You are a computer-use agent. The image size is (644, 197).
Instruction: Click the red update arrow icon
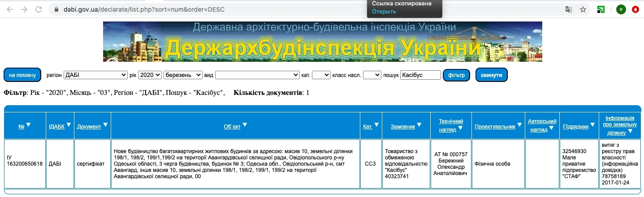point(635,9)
